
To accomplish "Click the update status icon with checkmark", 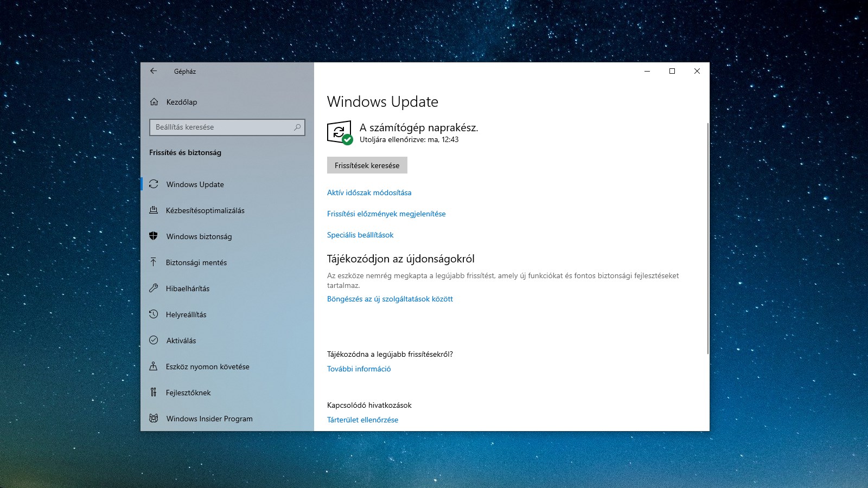I will (340, 133).
